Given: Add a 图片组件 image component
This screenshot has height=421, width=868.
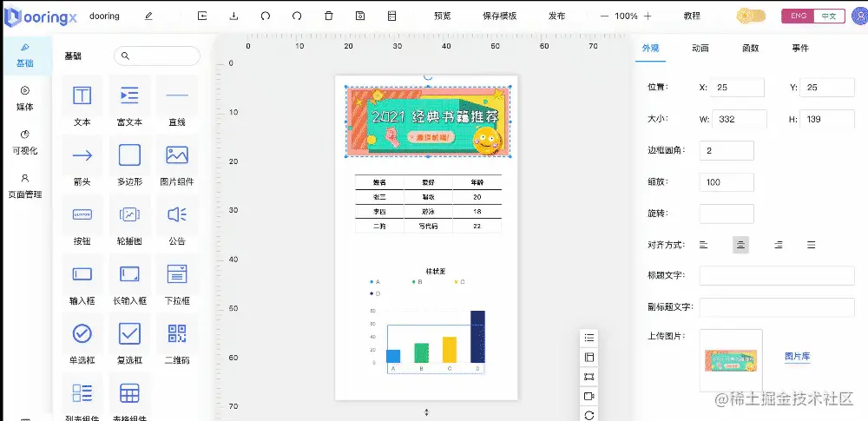Looking at the screenshot, I should point(177,162).
